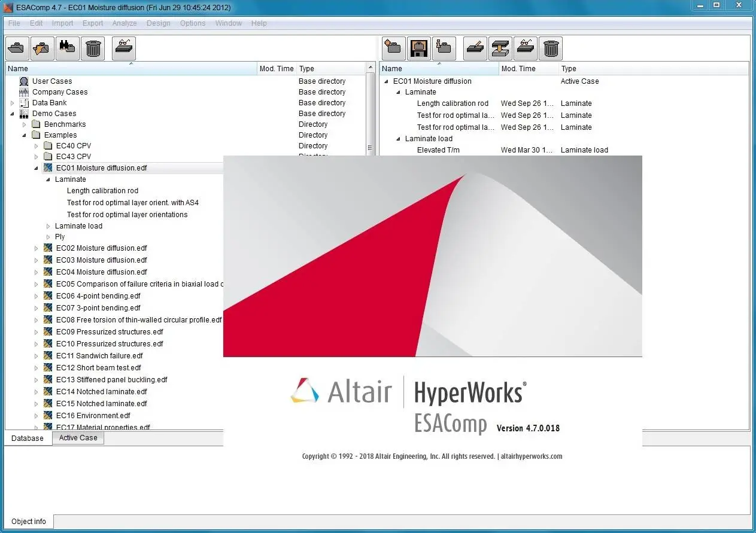The height and width of the screenshot is (533, 756).
Task: Select EC16 Environment.edf
Action: point(93,416)
